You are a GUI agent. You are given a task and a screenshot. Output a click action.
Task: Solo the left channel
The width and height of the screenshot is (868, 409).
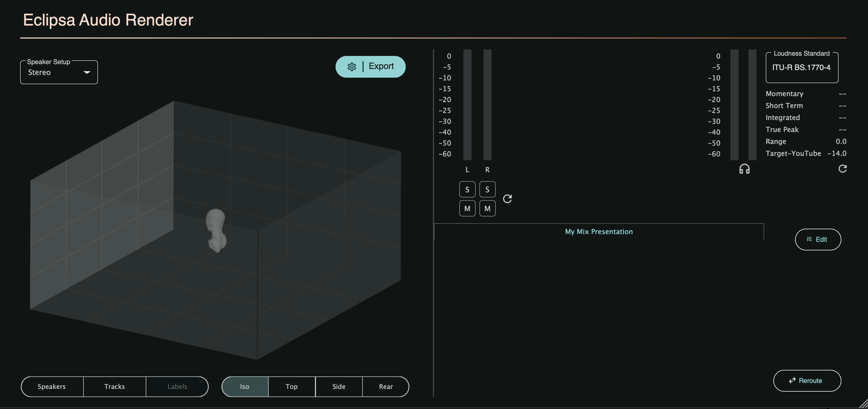click(x=467, y=190)
